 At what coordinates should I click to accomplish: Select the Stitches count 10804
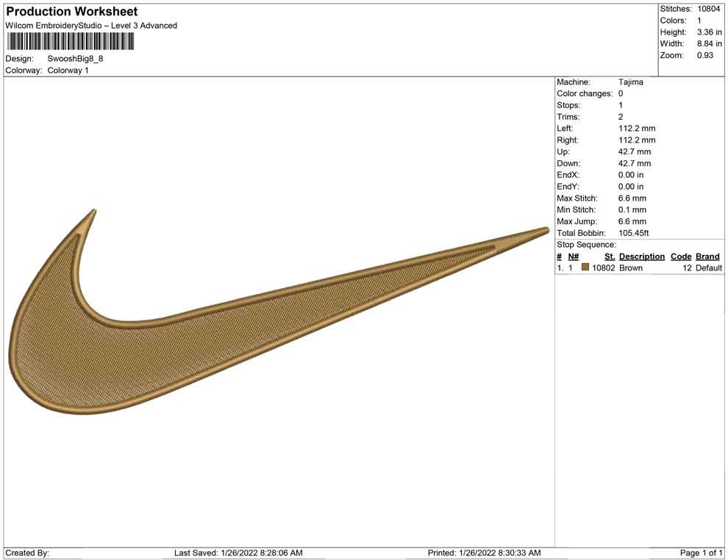coord(709,9)
